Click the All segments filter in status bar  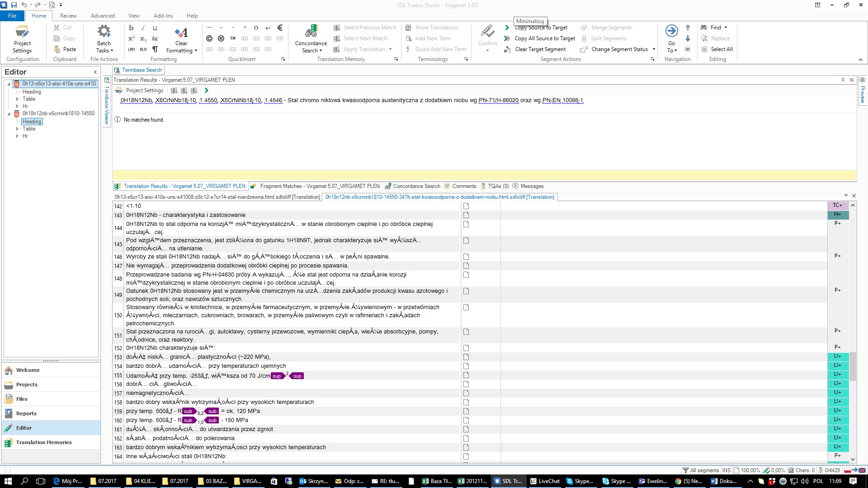(x=700, y=470)
